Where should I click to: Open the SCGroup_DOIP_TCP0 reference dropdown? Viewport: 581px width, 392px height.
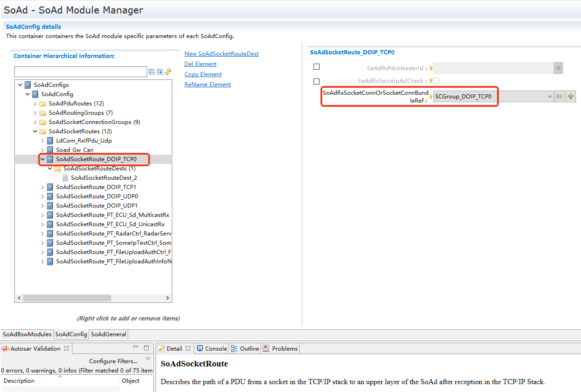pyautogui.click(x=549, y=97)
